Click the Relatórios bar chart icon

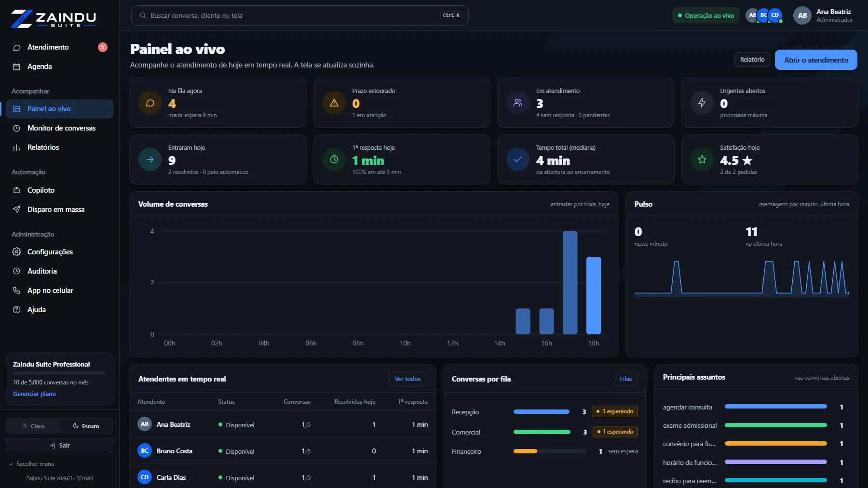coord(16,147)
